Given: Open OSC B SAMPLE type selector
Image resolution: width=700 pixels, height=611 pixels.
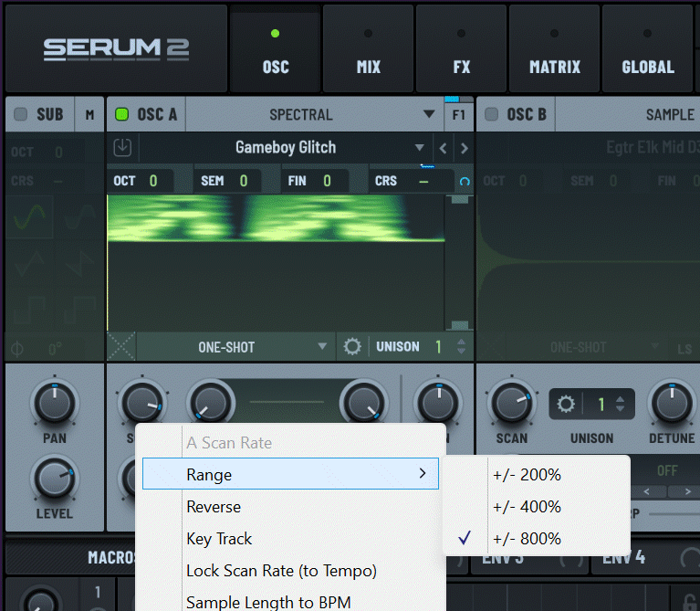Looking at the screenshot, I should pos(627,115).
